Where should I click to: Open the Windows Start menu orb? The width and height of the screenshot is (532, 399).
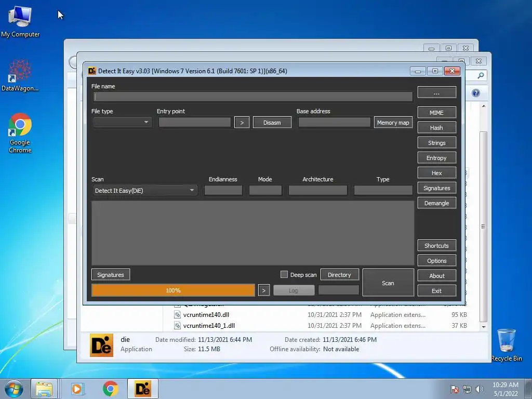(14, 389)
